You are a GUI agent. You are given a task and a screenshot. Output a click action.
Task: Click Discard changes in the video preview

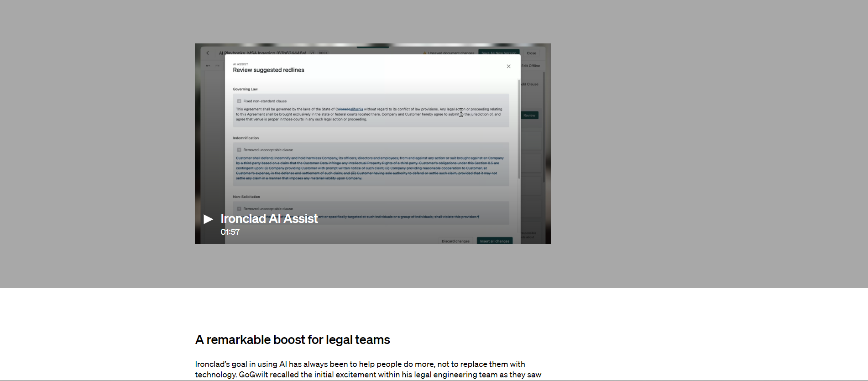click(x=455, y=241)
